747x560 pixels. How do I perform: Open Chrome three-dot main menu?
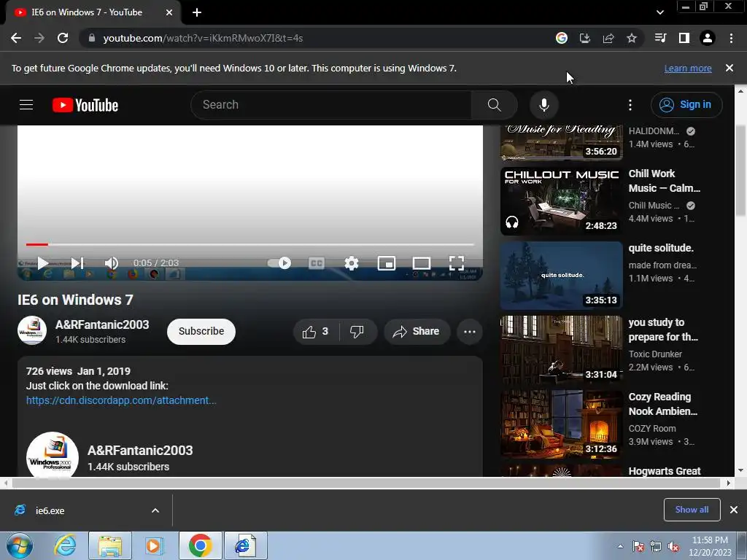point(731,38)
